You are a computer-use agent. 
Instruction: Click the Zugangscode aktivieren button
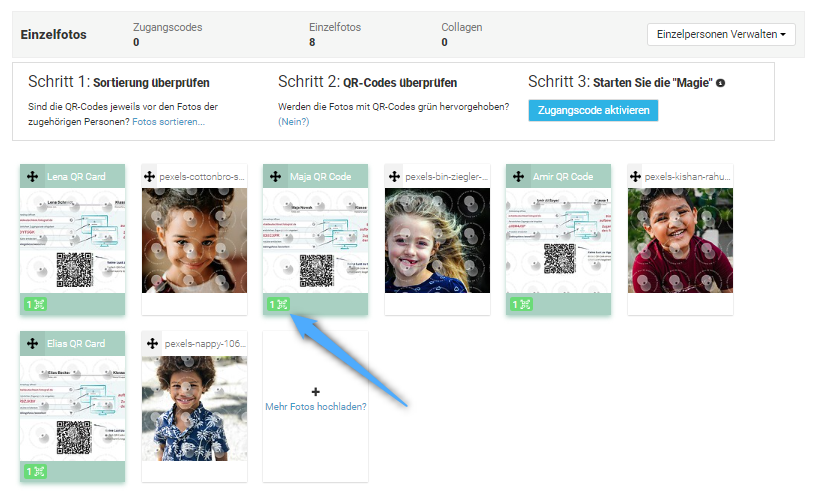593,110
